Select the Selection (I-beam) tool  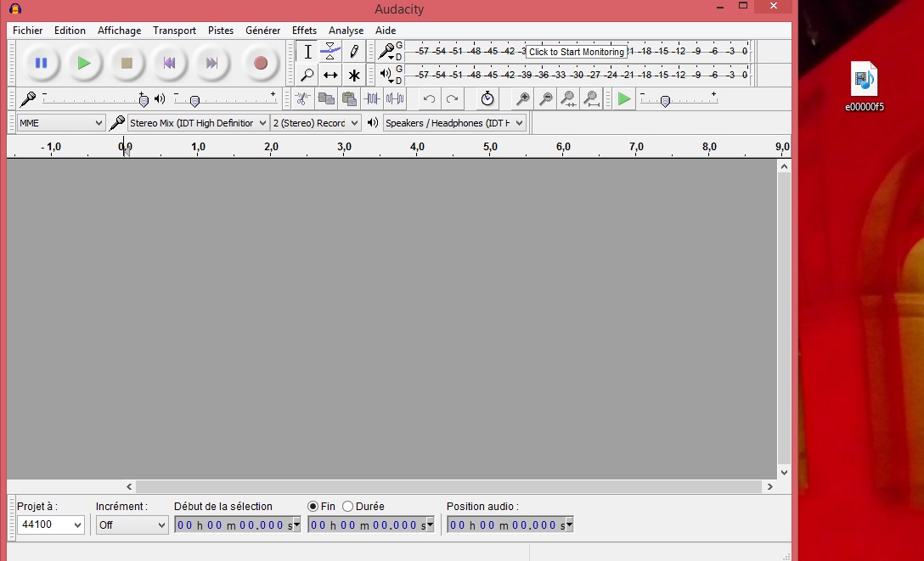tap(307, 52)
